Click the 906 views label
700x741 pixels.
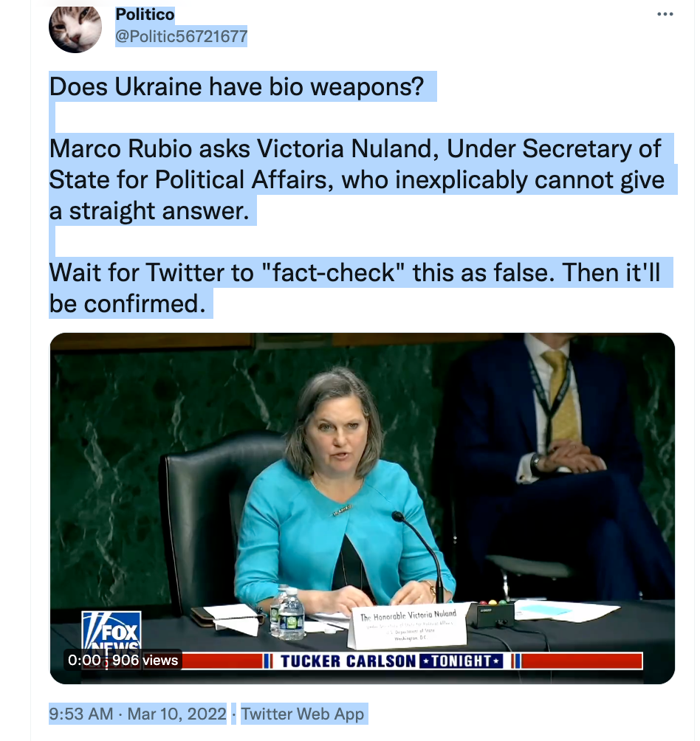145,661
